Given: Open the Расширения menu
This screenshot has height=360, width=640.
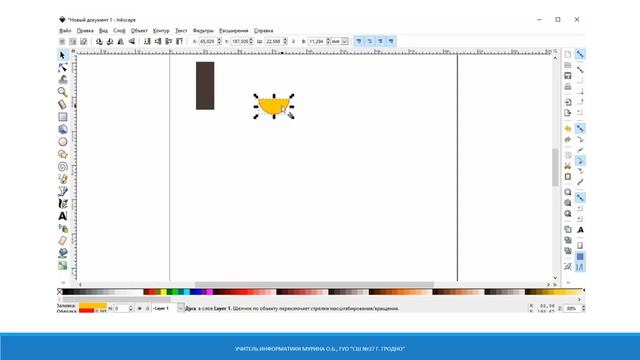Looking at the screenshot, I should click(233, 31).
